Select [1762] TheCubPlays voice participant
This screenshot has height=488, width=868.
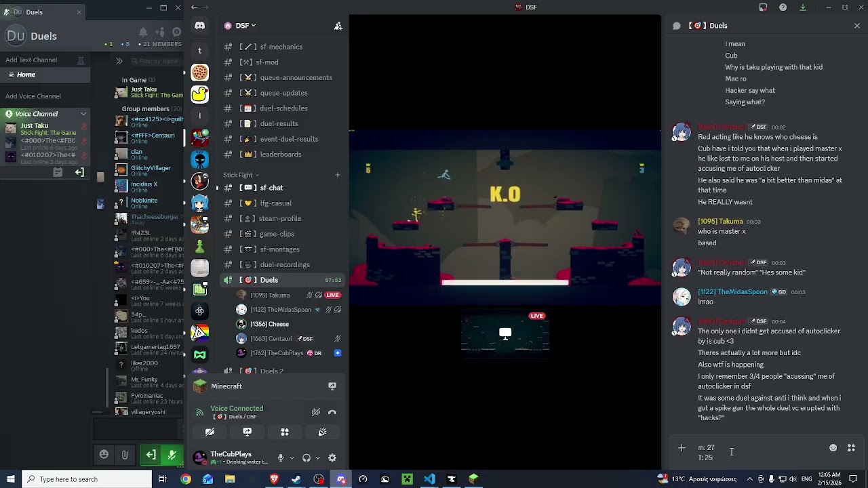(x=288, y=353)
